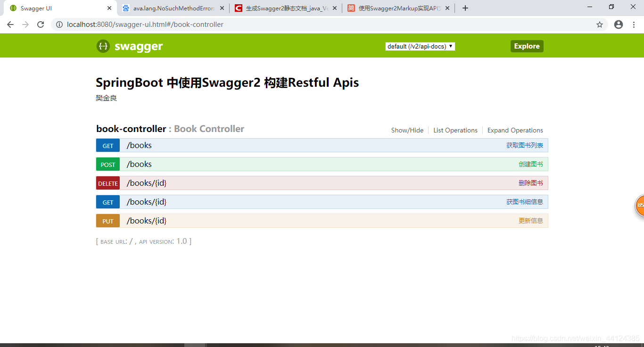Image resolution: width=644 pixels, height=347 pixels.
Task: Expand the PUT /books/{id} operation
Action: 322,221
